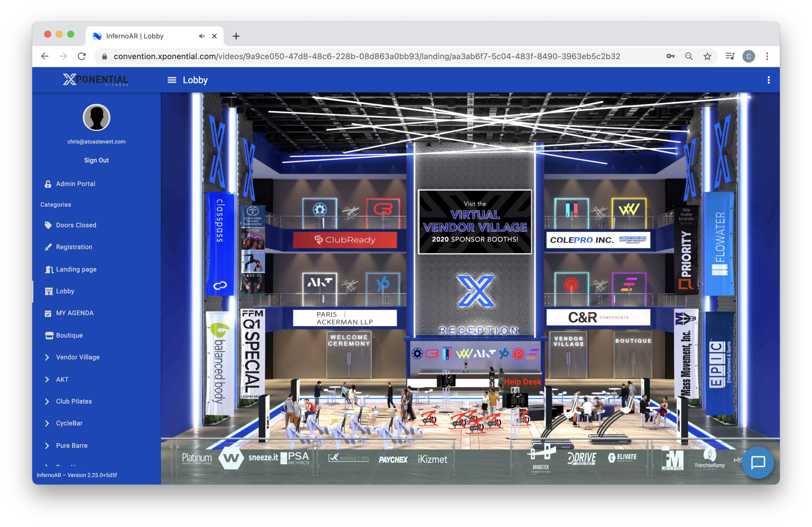The image size is (812, 527).
Task: Open a new browser tab
Action: point(236,36)
